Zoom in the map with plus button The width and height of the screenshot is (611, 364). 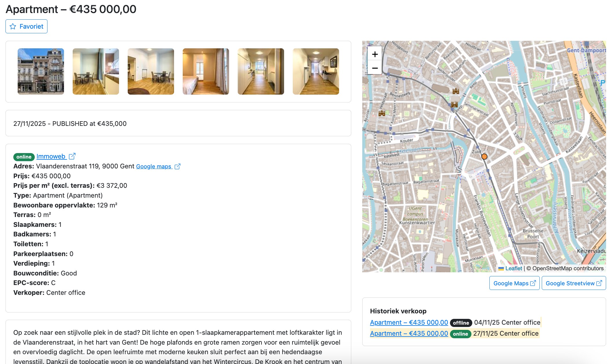(x=375, y=54)
